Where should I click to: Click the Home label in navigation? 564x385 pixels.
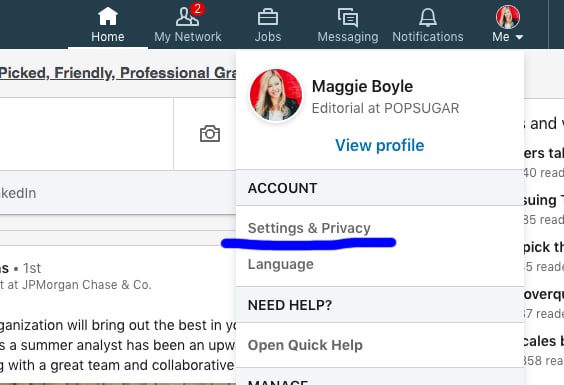108,37
